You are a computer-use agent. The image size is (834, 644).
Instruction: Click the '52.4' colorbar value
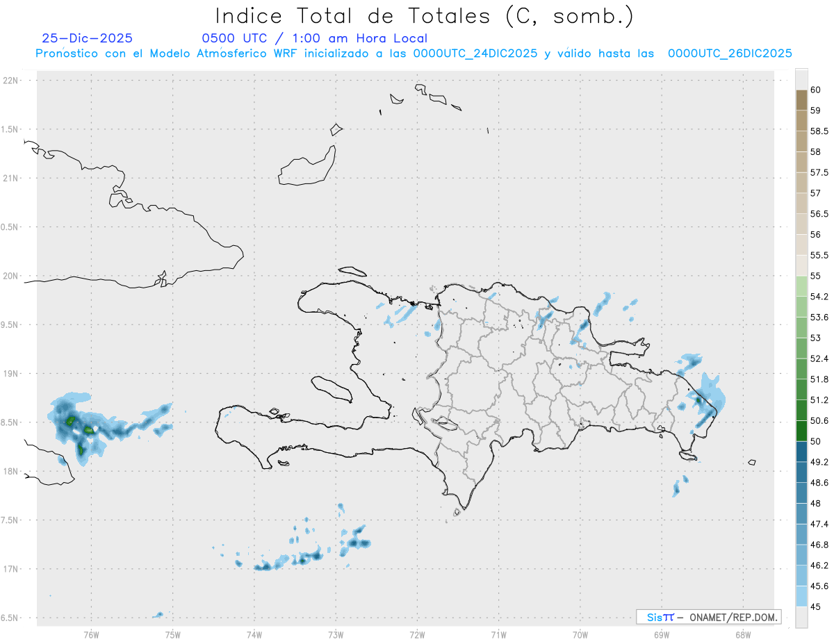[819, 358]
